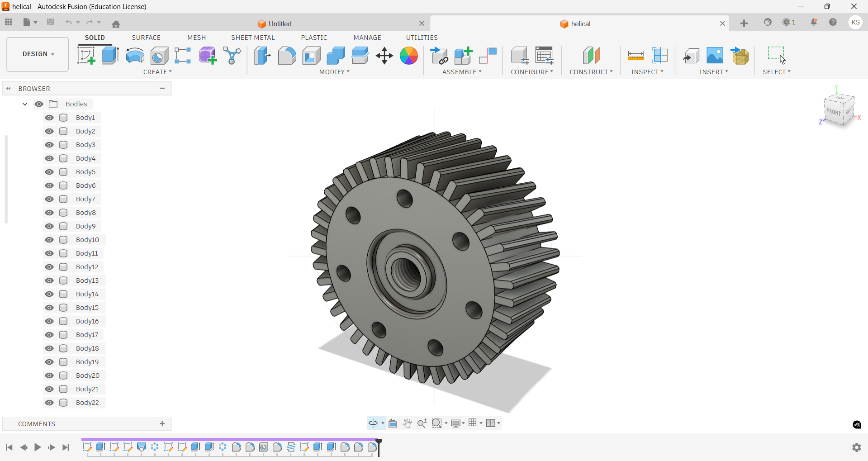The height and width of the screenshot is (461, 868).
Task: Open the SHEET METAL tab
Action: click(x=253, y=38)
